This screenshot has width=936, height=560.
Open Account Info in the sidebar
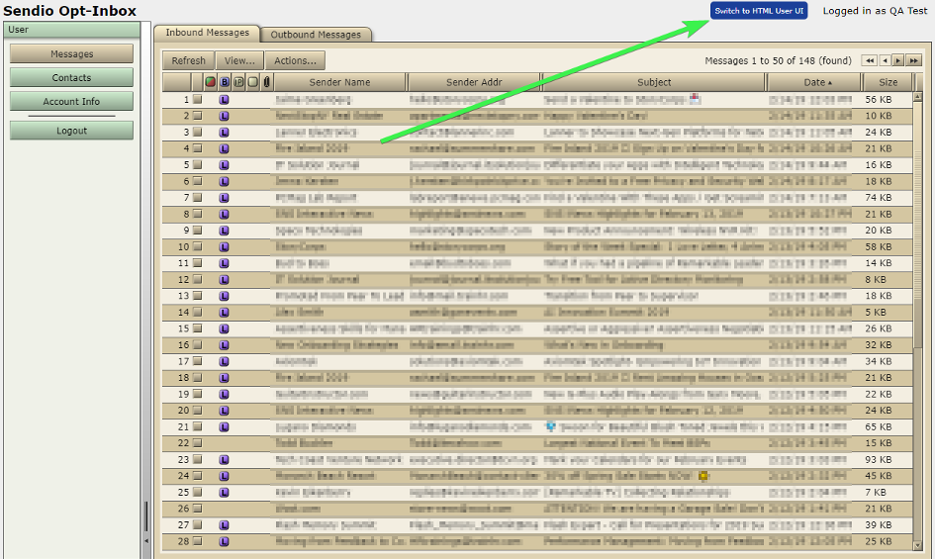pyautogui.click(x=71, y=102)
